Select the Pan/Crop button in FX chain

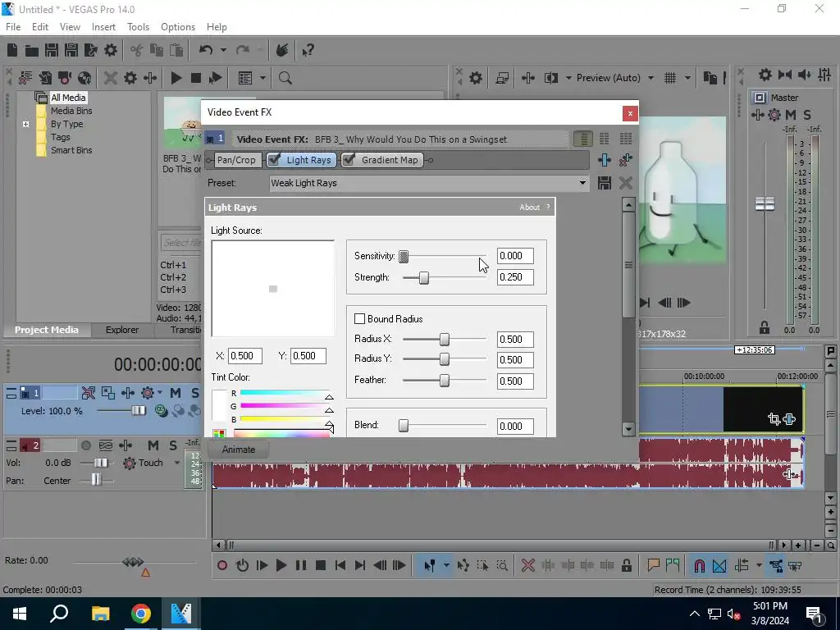click(236, 160)
